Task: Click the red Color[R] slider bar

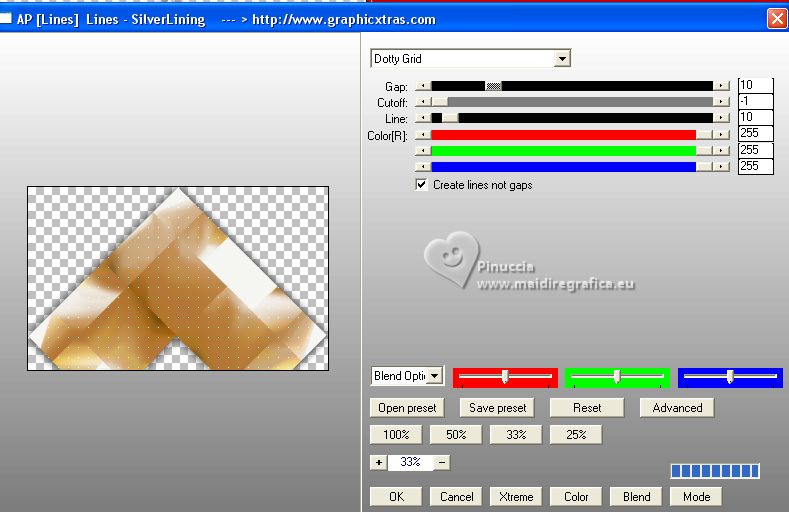Action: [x=572, y=135]
